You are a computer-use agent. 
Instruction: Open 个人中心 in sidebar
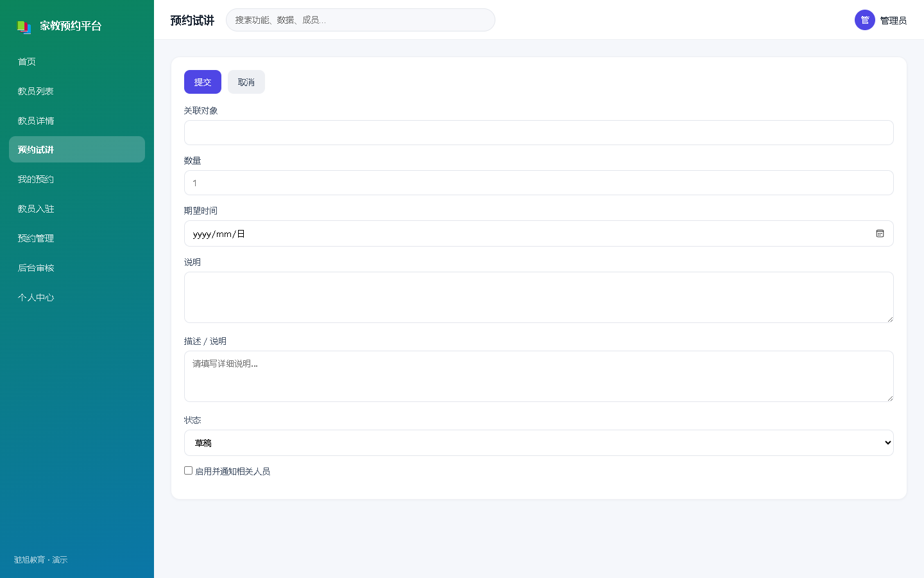77,297
